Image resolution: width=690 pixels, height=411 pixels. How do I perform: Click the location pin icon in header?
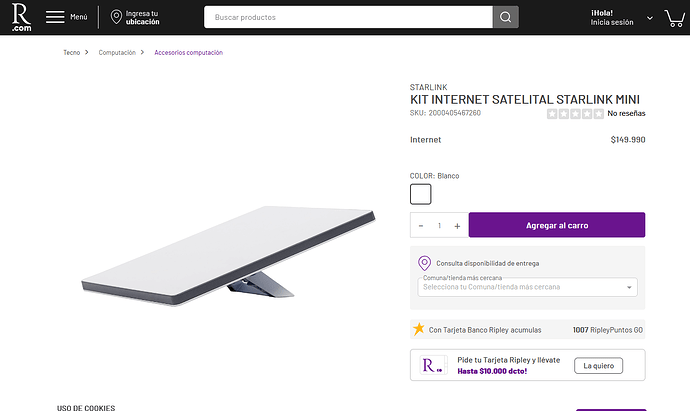(116, 17)
